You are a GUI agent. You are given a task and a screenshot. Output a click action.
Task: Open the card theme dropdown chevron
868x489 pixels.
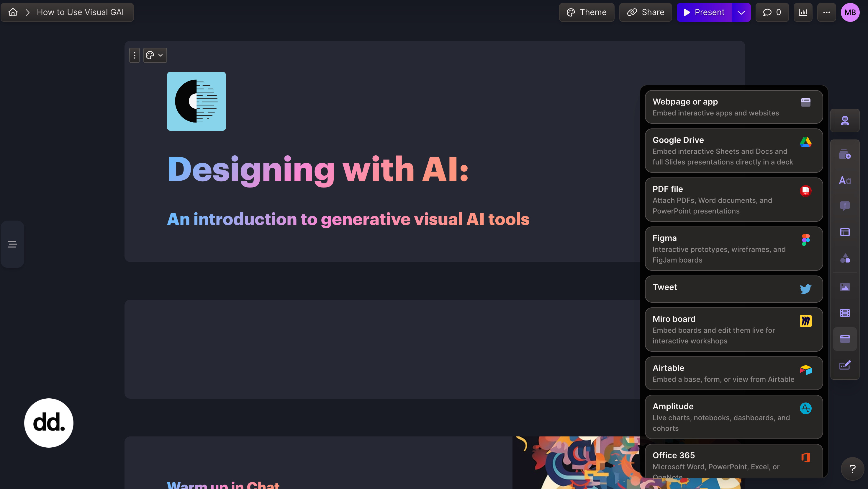(161, 55)
